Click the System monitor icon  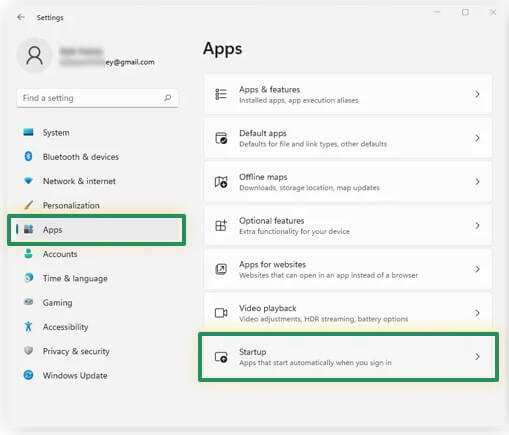[28, 132]
